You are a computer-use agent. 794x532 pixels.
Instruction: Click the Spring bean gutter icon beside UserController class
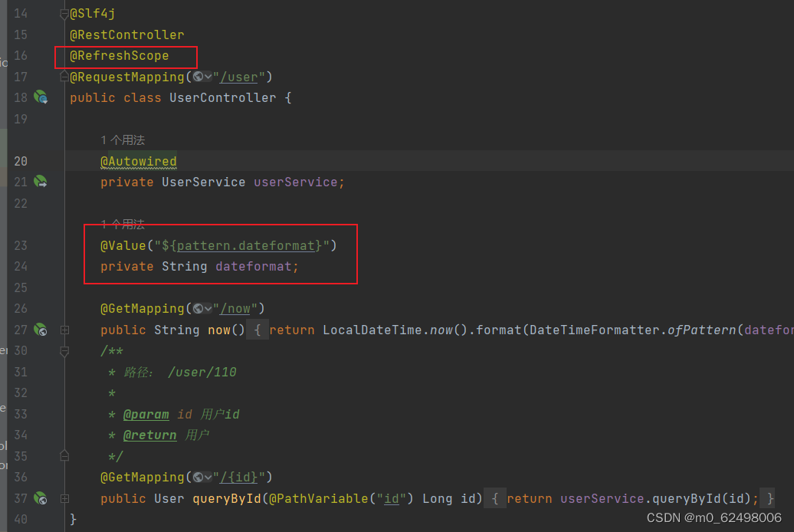pos(41,97)
